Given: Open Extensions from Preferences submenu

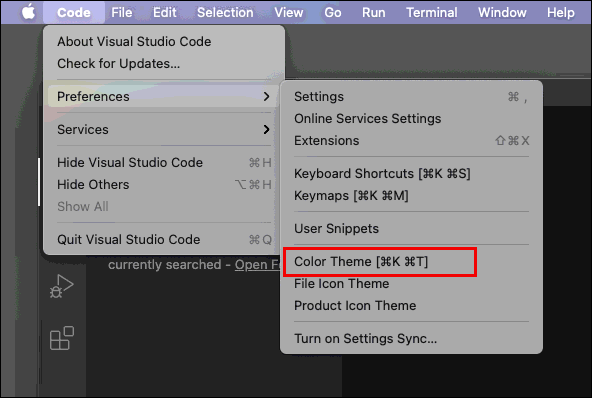Looking at the screenshot, I should pyautogui.click(x=411, y=140).
